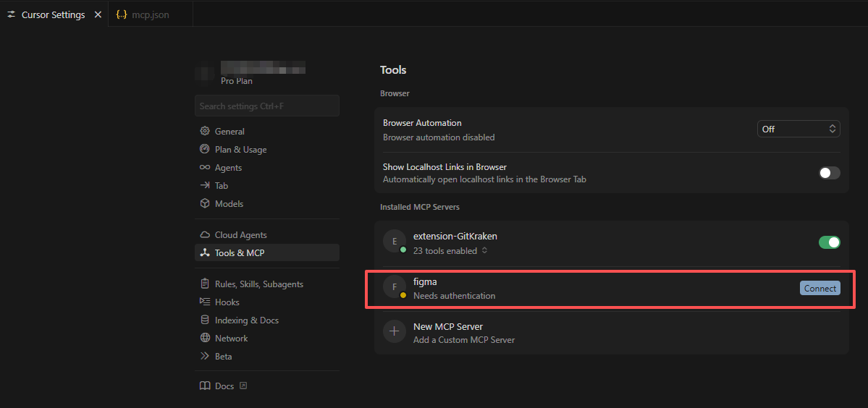This screenshot has height=408, width=868.
Task: Click the extension-GitKraken avatar icon
Action: point(394,241)
